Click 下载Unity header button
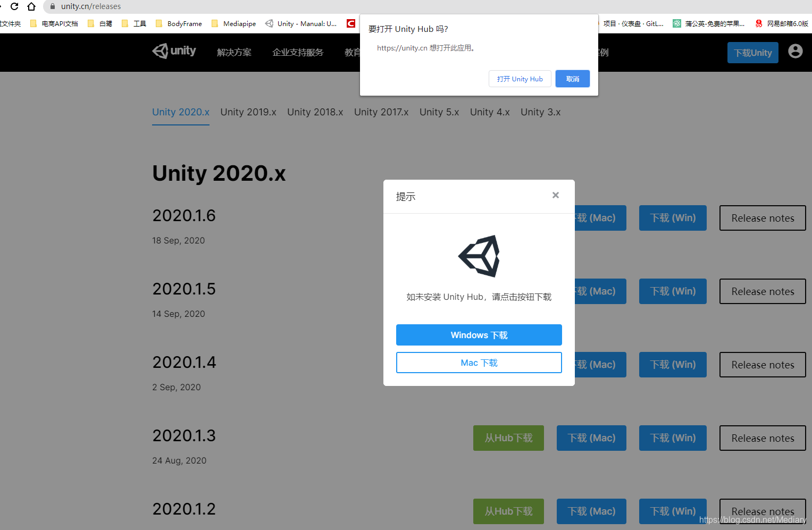The width and height of the screenshot is (812, 530). tap(753, 53)
